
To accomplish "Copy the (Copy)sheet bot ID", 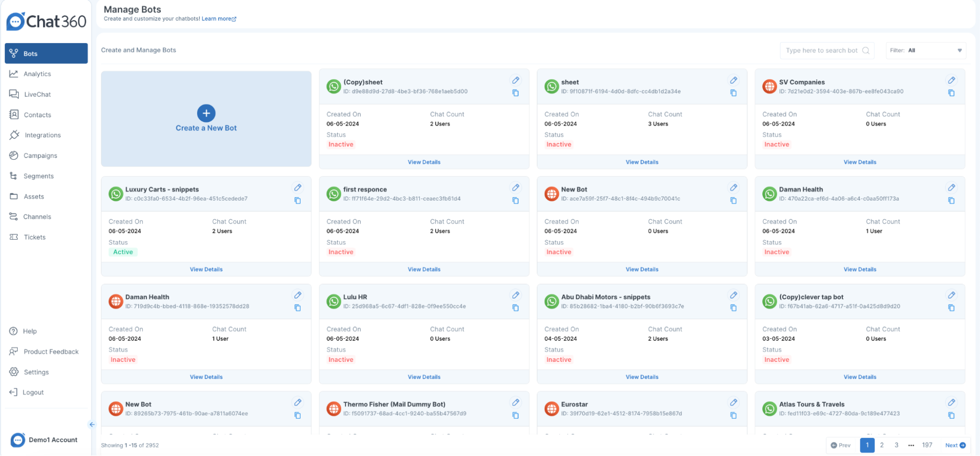I will coord(515,93).
